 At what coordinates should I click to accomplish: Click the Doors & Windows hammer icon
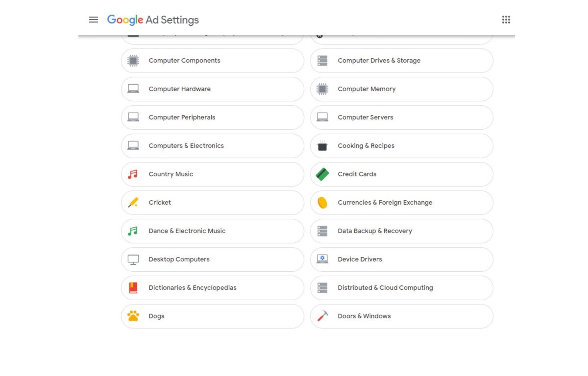tap(322, 316)
